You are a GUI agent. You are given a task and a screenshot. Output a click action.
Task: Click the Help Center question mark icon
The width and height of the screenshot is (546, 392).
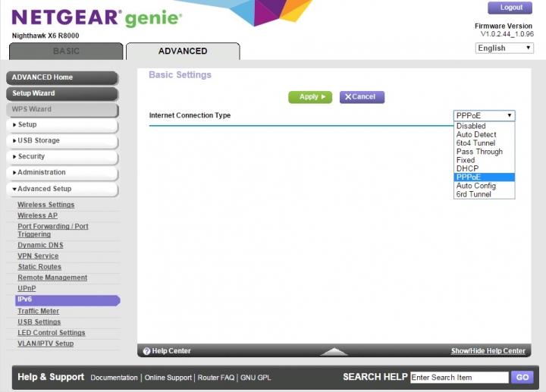click(146, 351)
